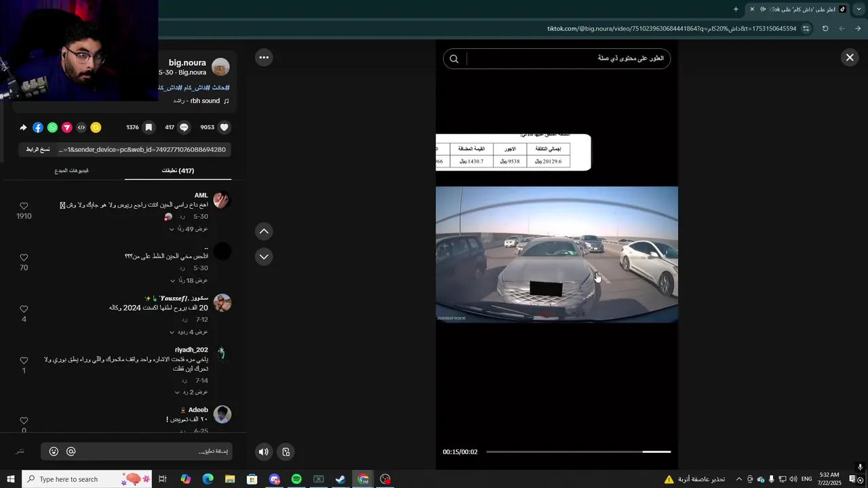The height and width of the screenshot is (488, 868).
Task: Expand 2 replies under riyadh_202's comment
Action: click(191, 392)
